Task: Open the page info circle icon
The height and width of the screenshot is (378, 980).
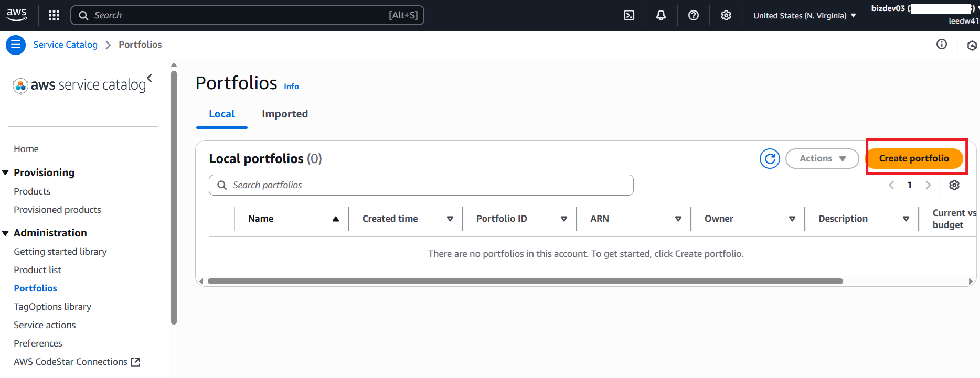Action: point(942,45)
